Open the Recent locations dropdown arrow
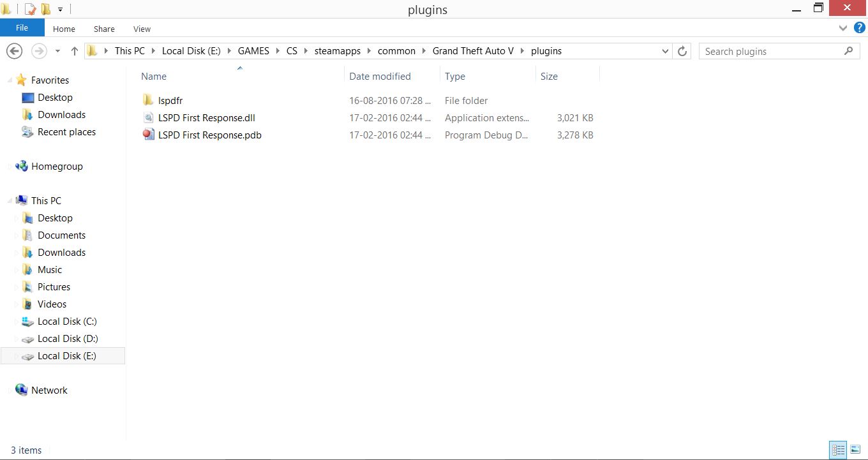868x460 pixels. pyautogui.click(x=57, y=51)
